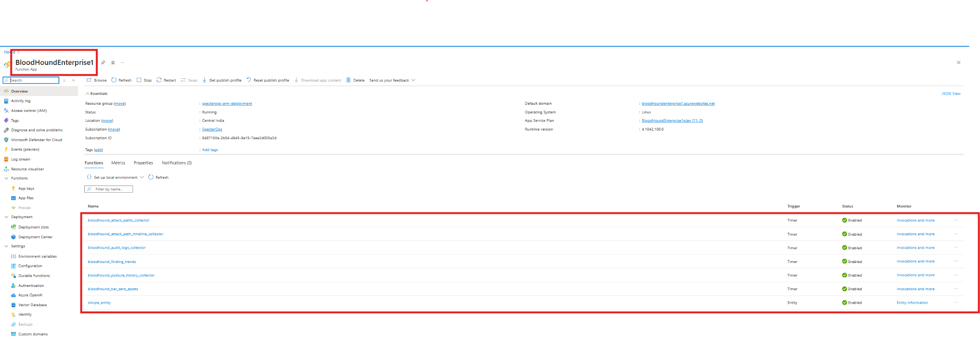Click the Azure OpenAI icon
The image size is (980, 339).
click(x=13, y=295)
